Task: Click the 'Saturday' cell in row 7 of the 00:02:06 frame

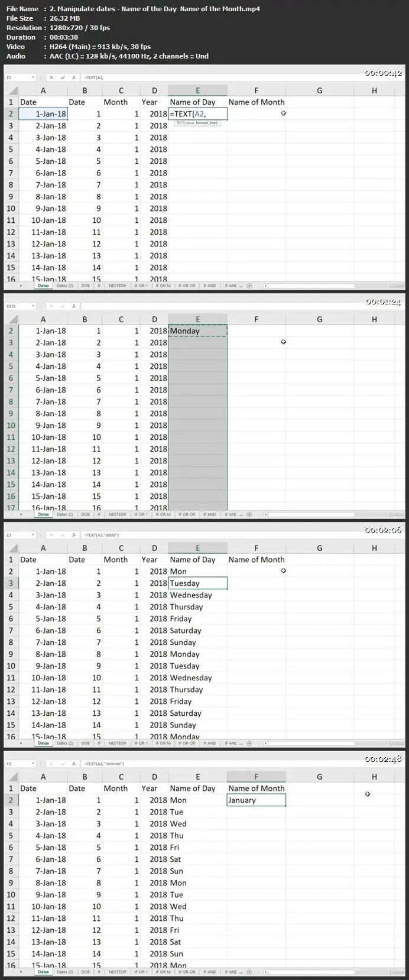Action: (197, 631)
